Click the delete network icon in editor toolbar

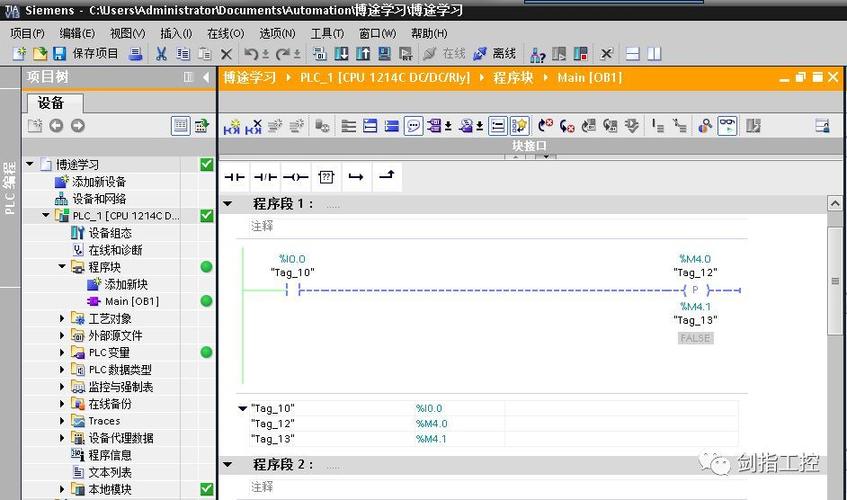(253, 126)
